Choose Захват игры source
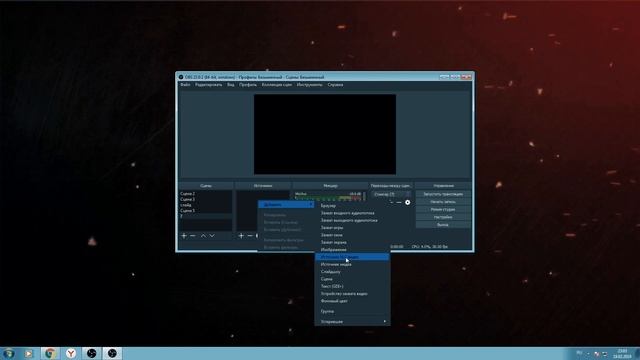 click(352, 228)
